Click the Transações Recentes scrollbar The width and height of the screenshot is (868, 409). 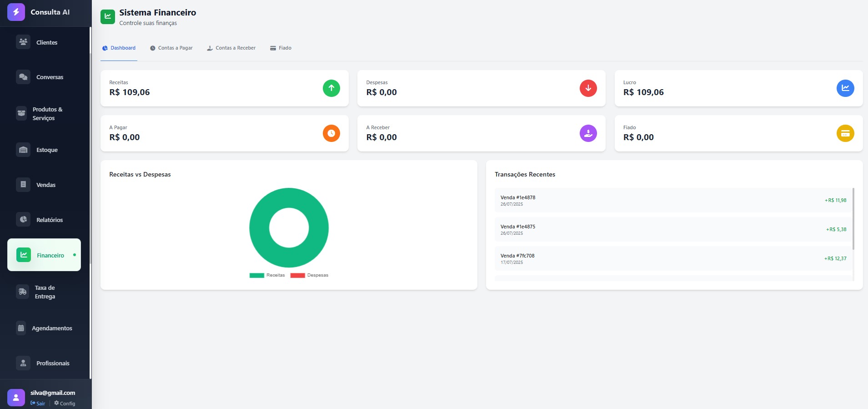coord(853,219)
